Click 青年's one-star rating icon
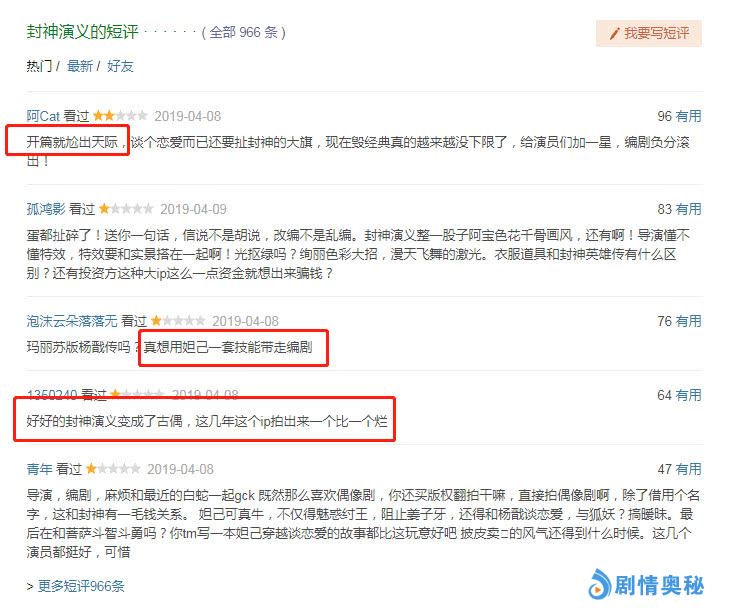Screen dimensions: 732x615 (113, 468)
